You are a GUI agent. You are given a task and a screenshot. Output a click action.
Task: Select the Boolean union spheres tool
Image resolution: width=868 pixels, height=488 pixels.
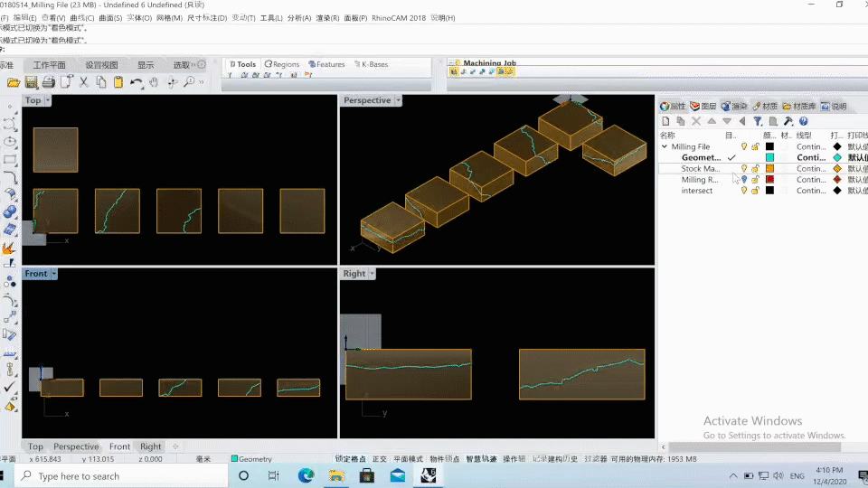pyautogui.click(x=9, y=211)
